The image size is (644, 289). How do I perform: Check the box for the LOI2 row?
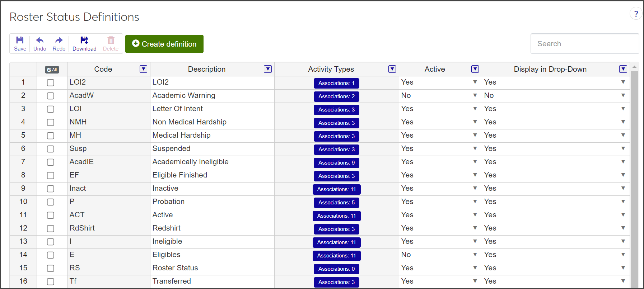click(51, 83)
